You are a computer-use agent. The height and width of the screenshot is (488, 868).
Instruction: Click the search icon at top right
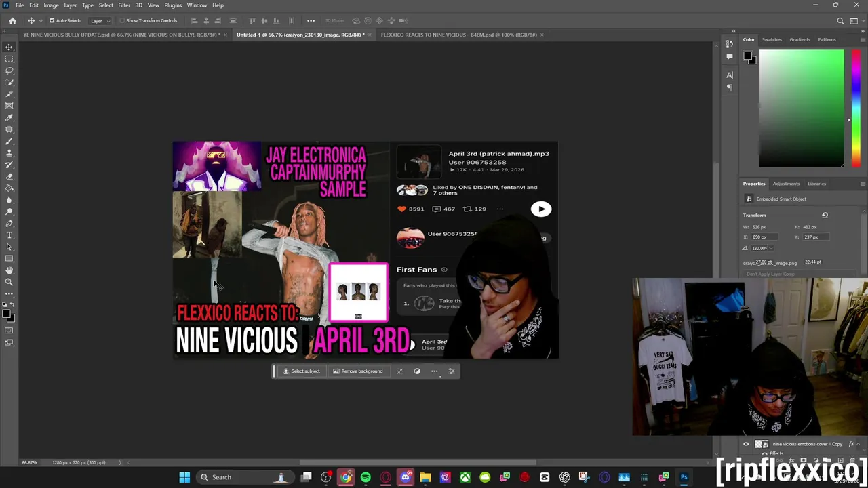(x=840, y=20)
